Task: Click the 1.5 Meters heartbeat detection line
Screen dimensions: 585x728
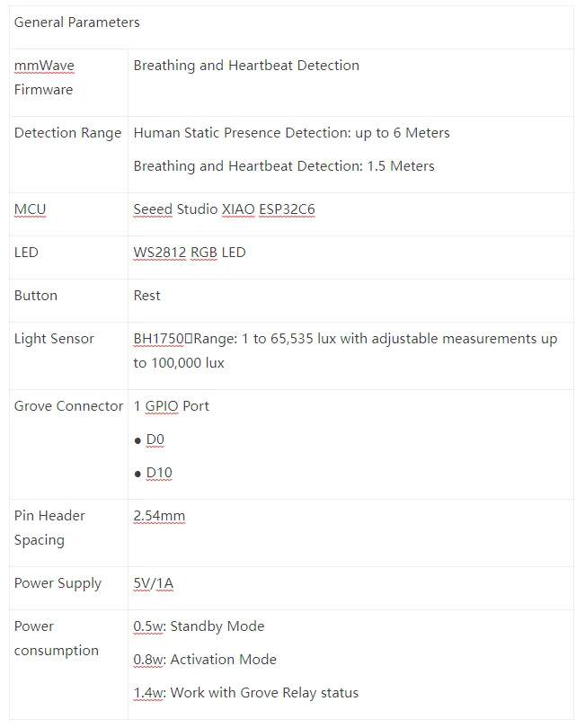Action: click(284, 166)
